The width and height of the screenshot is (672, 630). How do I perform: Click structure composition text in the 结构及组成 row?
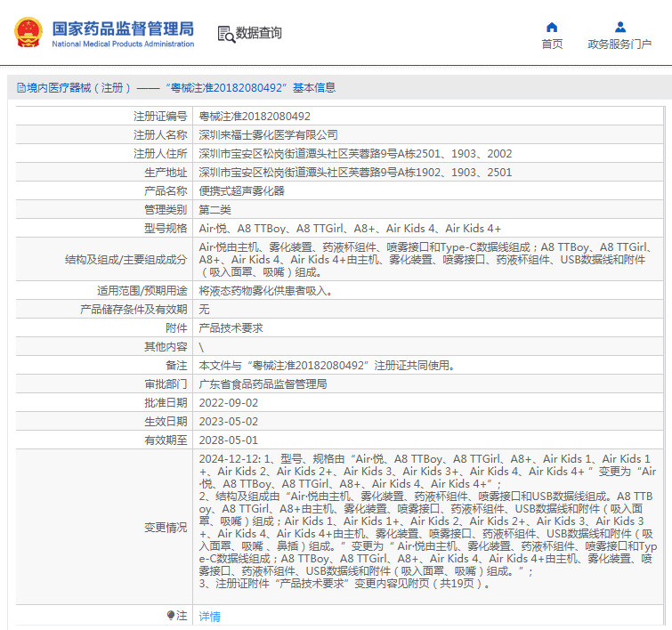point(427,259)
